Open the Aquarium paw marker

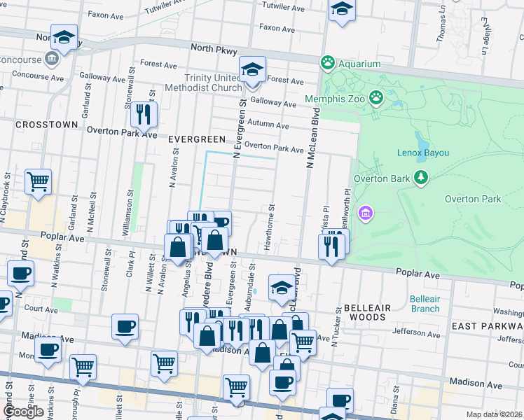[328, 62]
